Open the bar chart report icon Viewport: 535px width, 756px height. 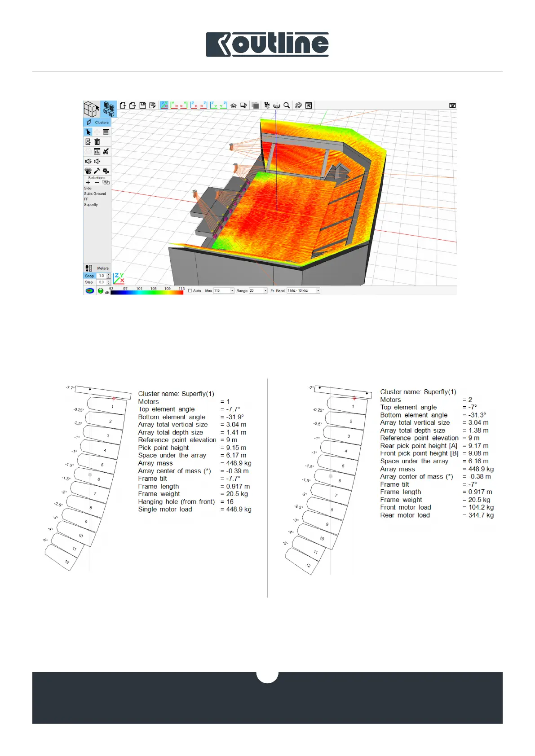click(x=97, y=152)
